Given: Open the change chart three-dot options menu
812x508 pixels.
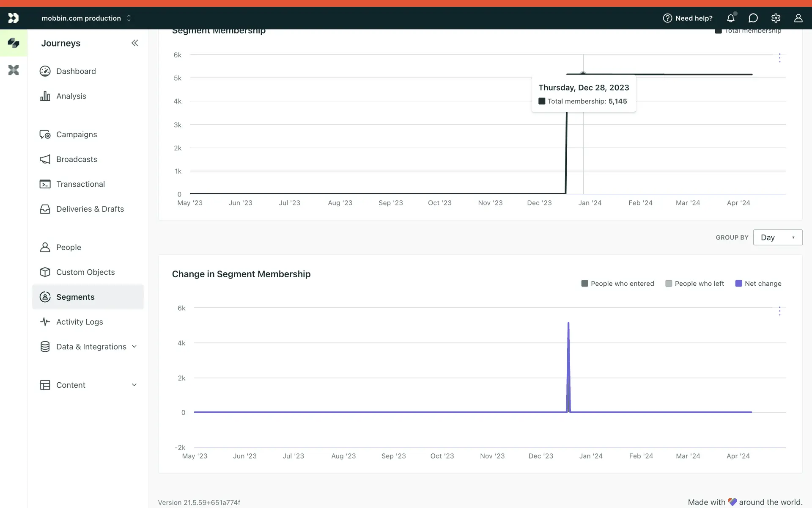Looking at the screenshot, I should tap(779, 311).
